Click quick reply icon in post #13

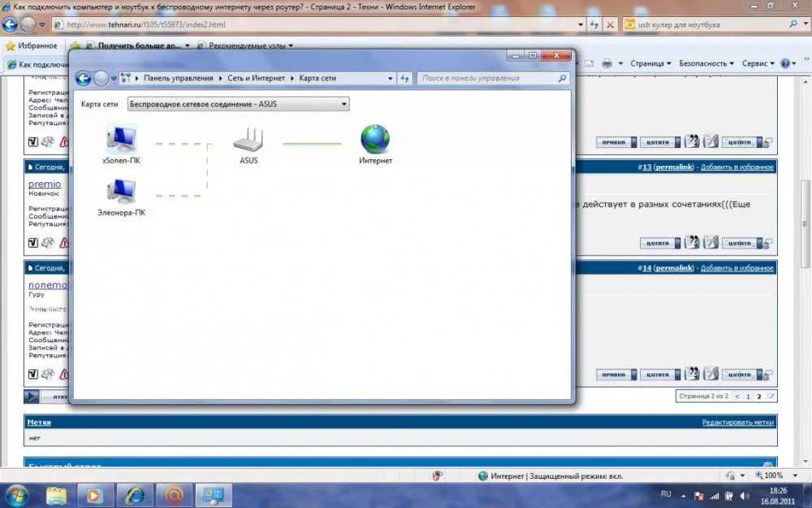710,242
